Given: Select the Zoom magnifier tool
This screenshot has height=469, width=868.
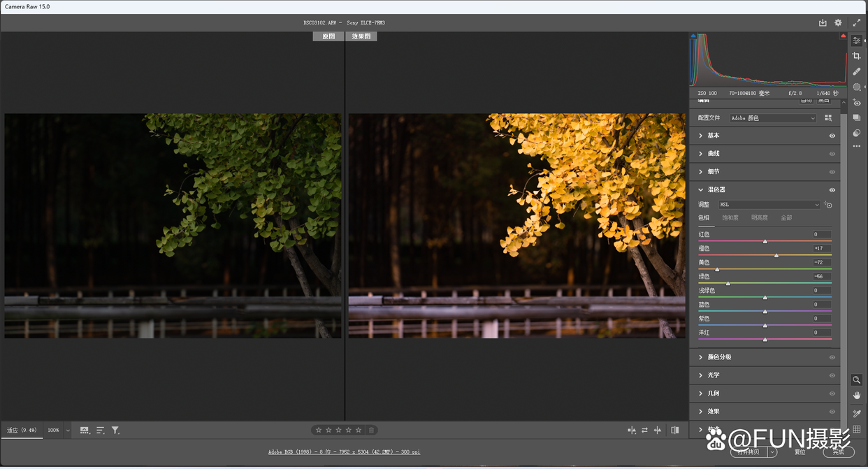Looking at the screenshot, I should tap(857, 380).
